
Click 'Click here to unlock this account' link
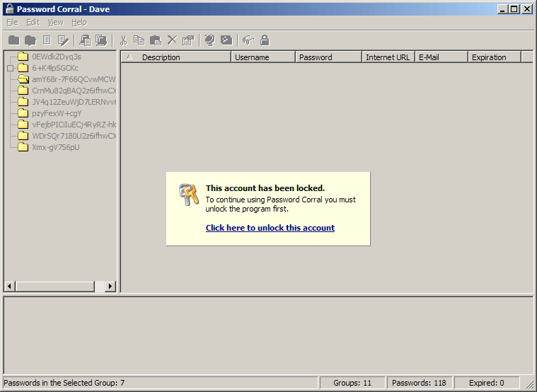pyautogui.click(x=270, y=228)
